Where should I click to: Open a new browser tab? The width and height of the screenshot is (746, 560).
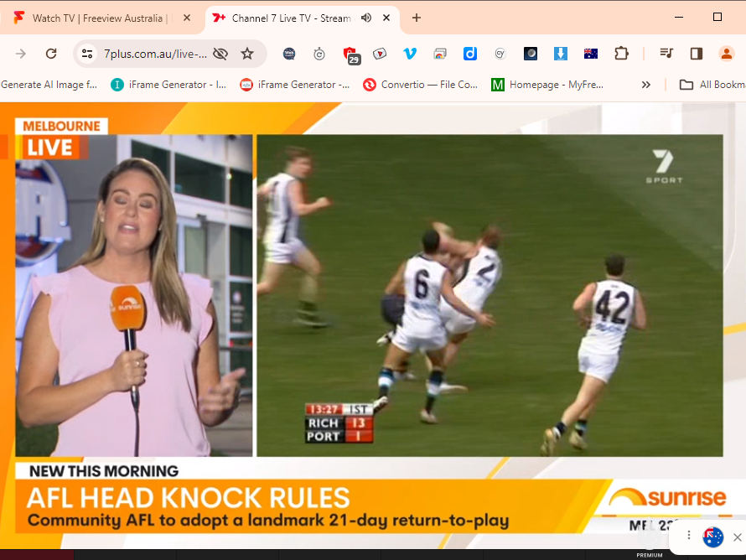click(x=417, y=18)
